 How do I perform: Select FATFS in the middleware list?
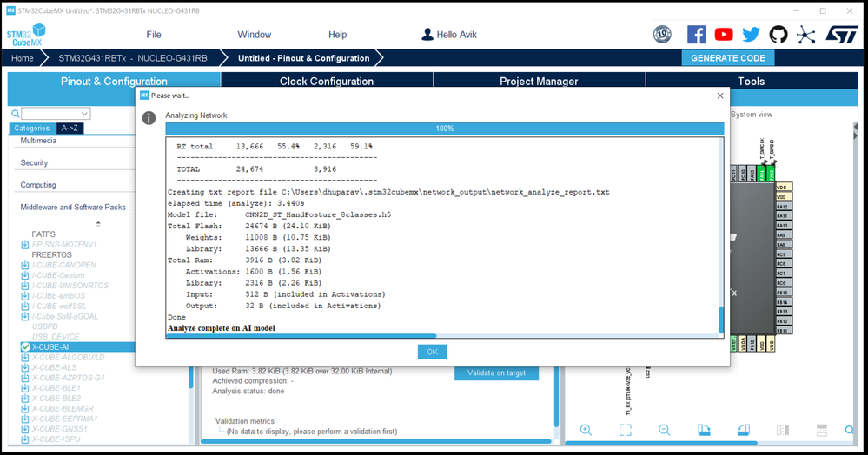tap(43, 234)
